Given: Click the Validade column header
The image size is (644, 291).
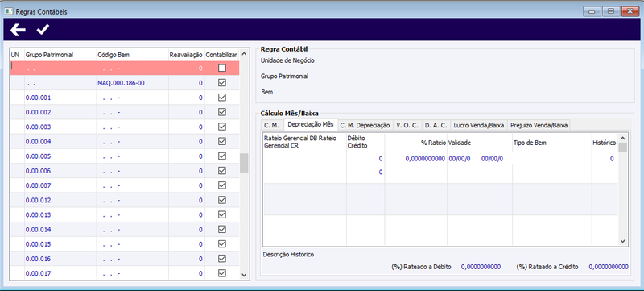Looking at the screenshot, I should [459, 143].
